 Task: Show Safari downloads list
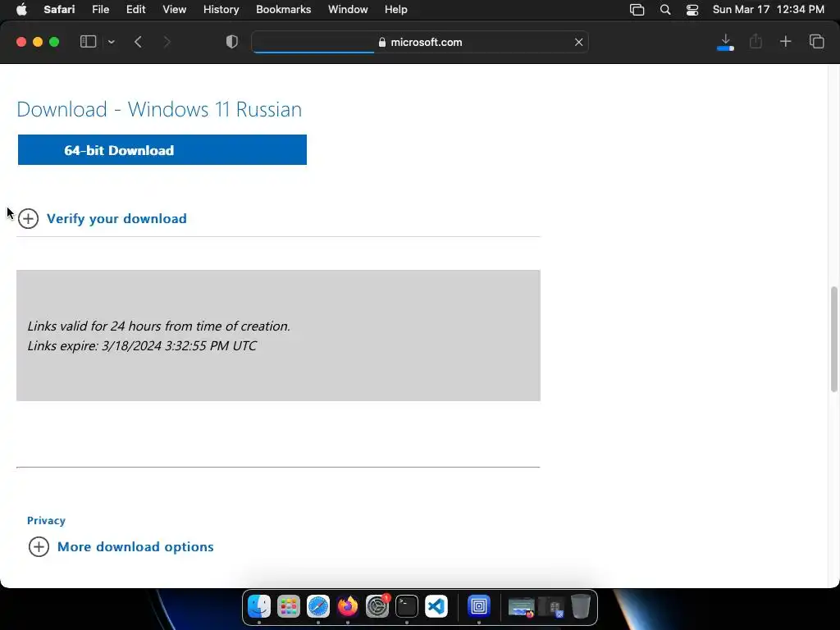point(725,43)
